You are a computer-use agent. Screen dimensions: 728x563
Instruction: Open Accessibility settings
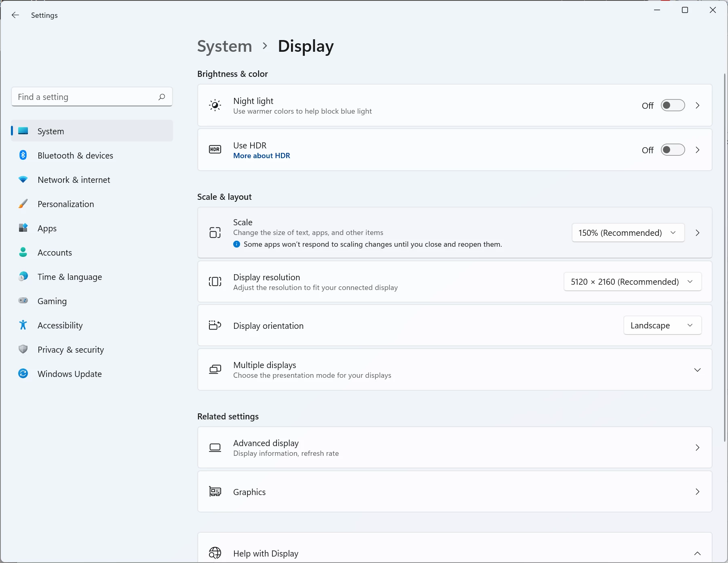(92, 325)
